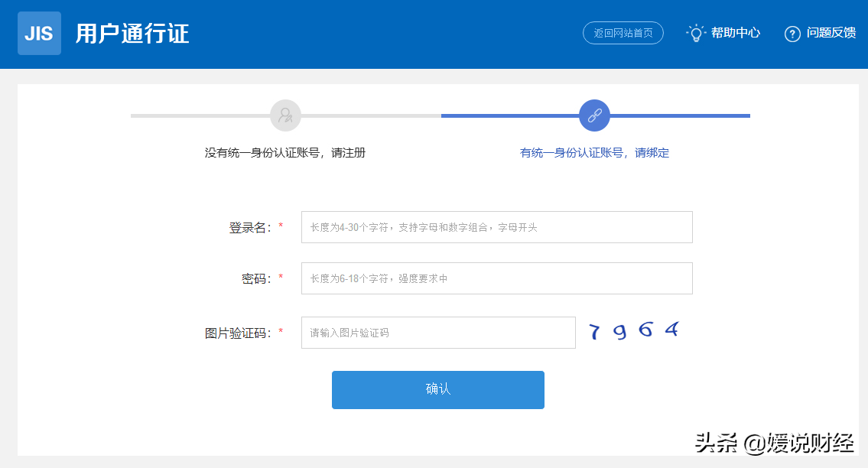Return to website homepage via 返回网站首页 button

click(623, 33)
